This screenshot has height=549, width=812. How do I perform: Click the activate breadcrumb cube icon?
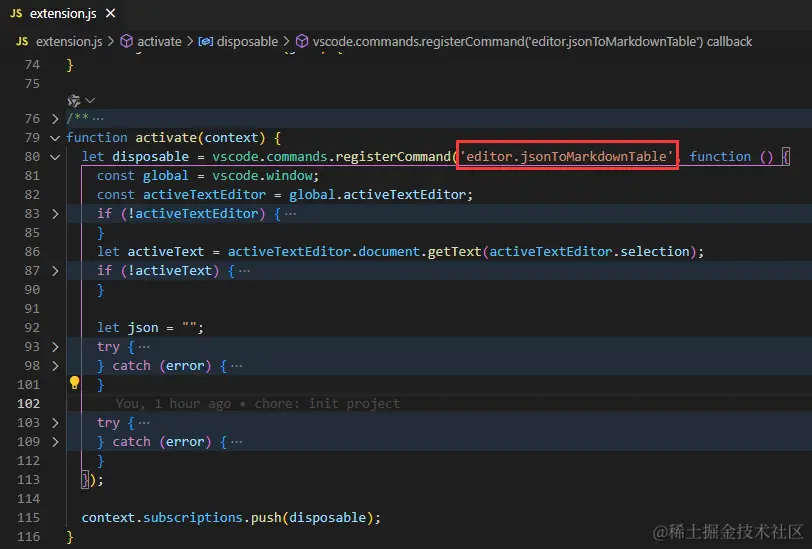pyautogui.click(x=126, y=41)
